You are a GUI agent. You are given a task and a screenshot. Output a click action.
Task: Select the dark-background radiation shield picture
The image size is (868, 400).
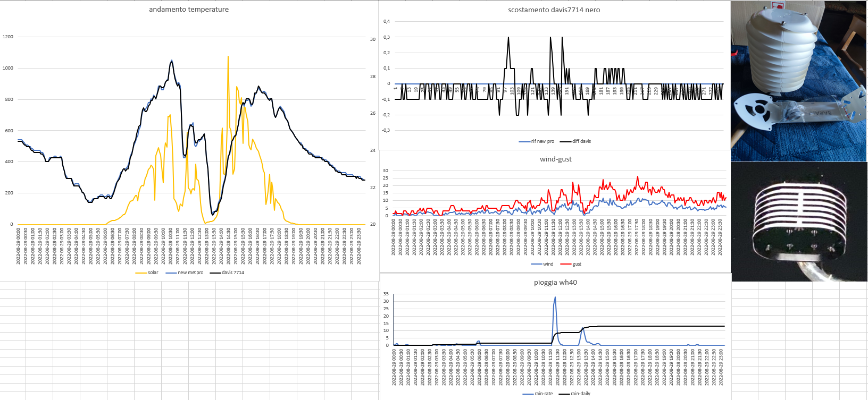(x=798, y=222)
